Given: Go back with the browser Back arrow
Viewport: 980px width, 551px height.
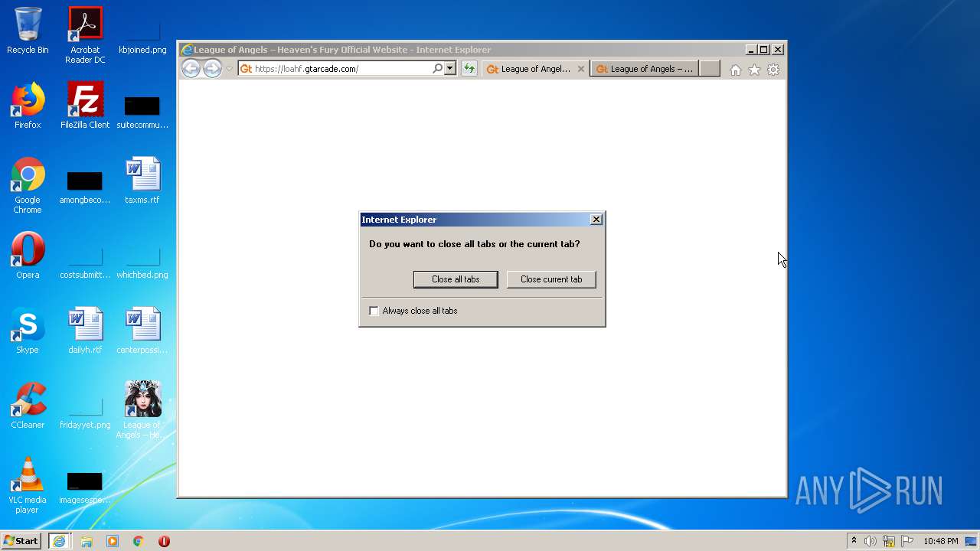Looking at the screenshot, I should 191,69.
